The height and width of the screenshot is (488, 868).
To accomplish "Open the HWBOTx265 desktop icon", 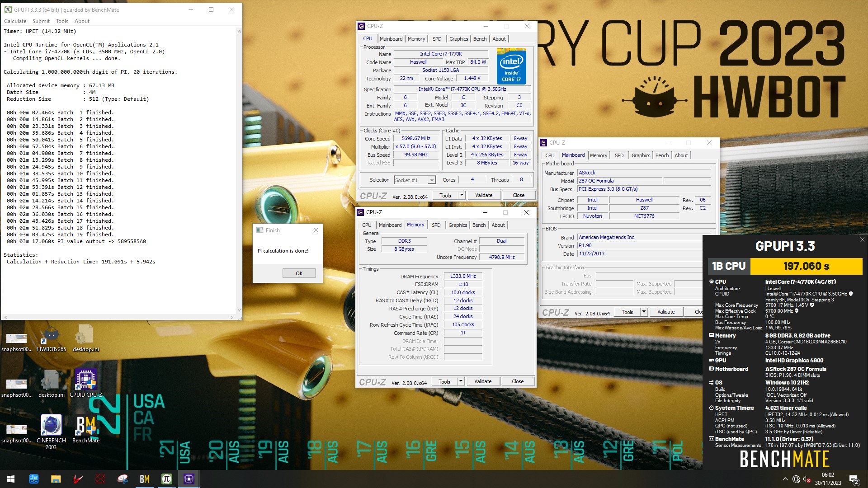I will click(51, 338).
